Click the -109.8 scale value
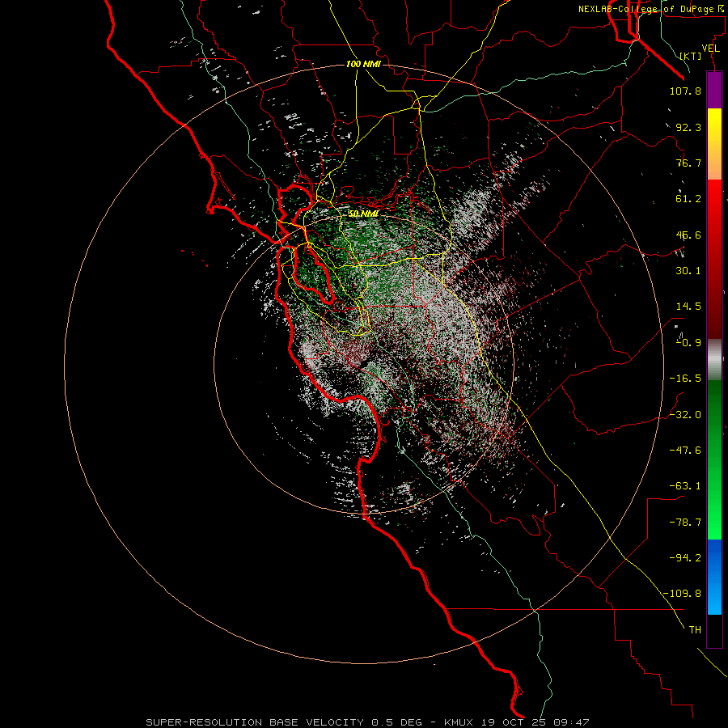This screenshot has height=728, width=728. click(682, 594)
